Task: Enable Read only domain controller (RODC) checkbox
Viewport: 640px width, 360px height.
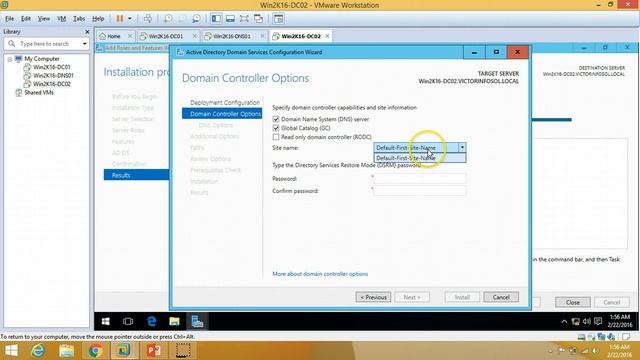Action: coord(276,137)
